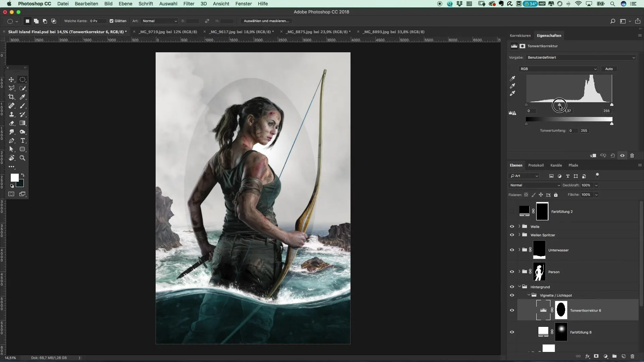Select the Healing Brush tool
Viewport: 644px width, 362px height.
(11, 106)
